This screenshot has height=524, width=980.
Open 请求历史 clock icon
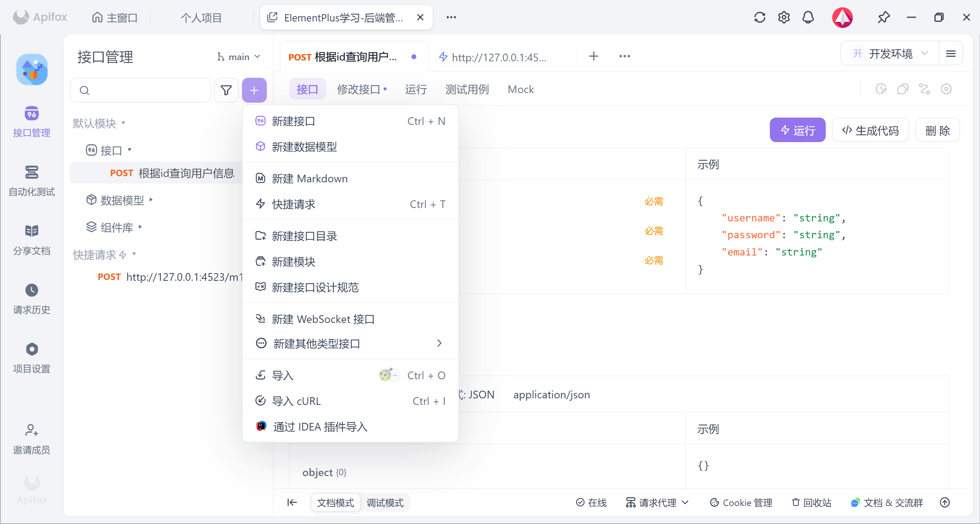click(x=31, y=290)
